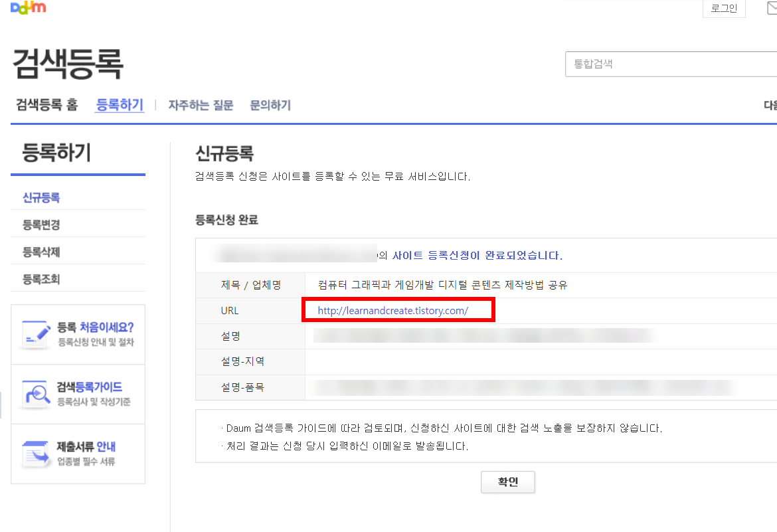The image size is (777, 532).
Task: Click the magnifier icon for 검색등록가이드
Action: pyautogui.click(x=36, y=394)
